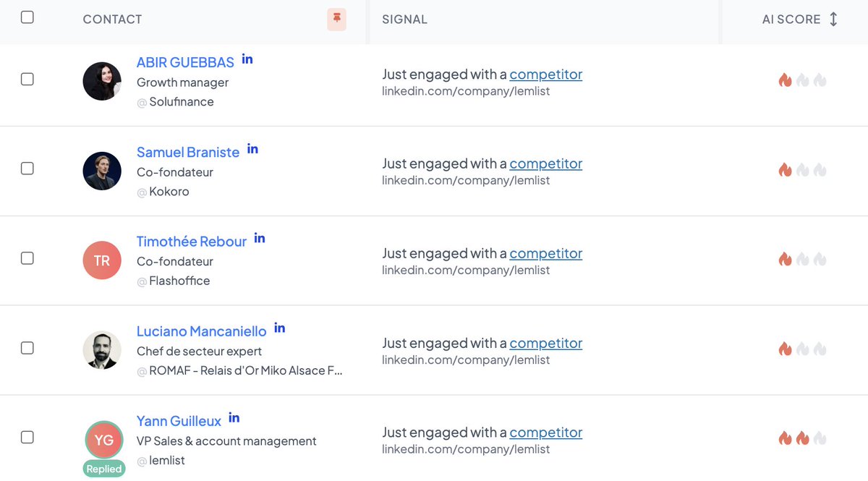Click Chef de secteur expert title
Viewport: 868px width, 481px height.
click(199, 352)
